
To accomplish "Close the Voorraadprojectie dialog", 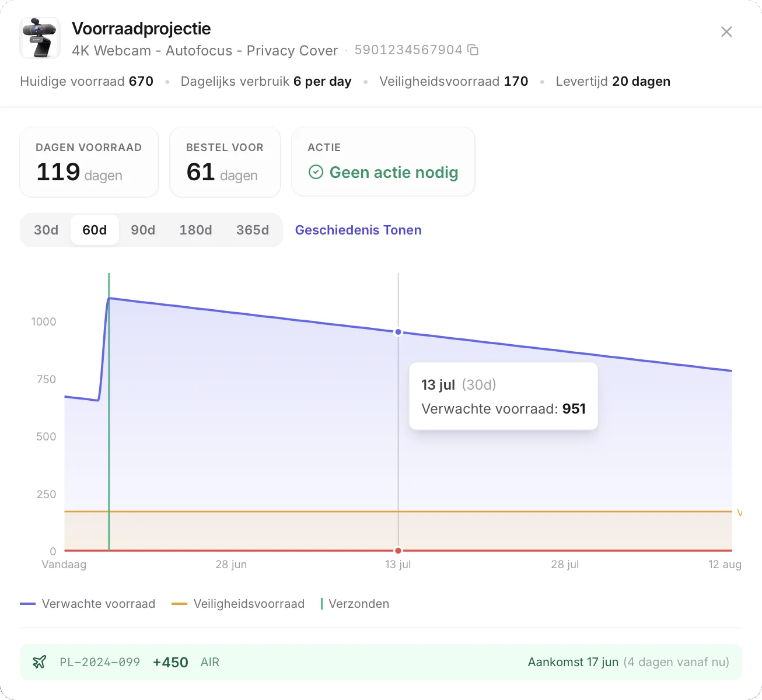I will coord(726,32).
